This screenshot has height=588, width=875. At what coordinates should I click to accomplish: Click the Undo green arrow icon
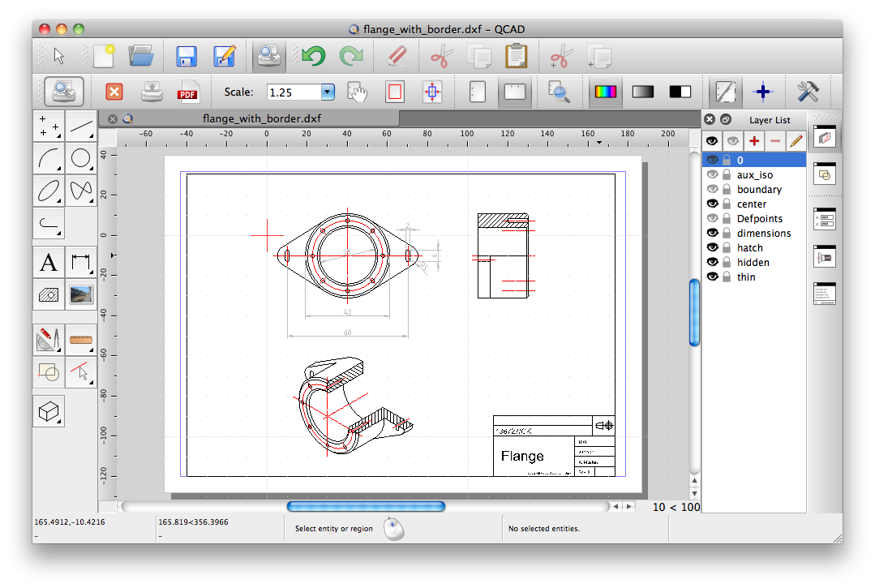313,56
